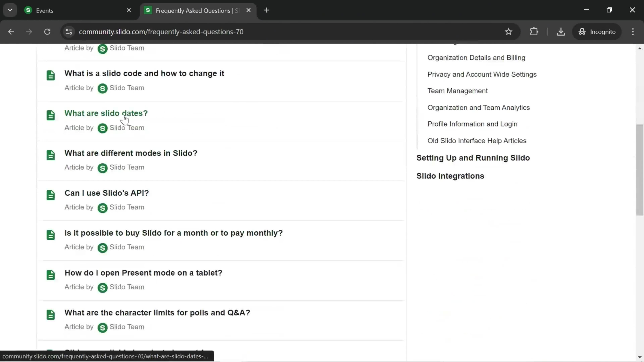The width and height of the screenshot is (644, 362).
Task: Open the extensions puzzle icon
Action: click(x=534, y=32)
